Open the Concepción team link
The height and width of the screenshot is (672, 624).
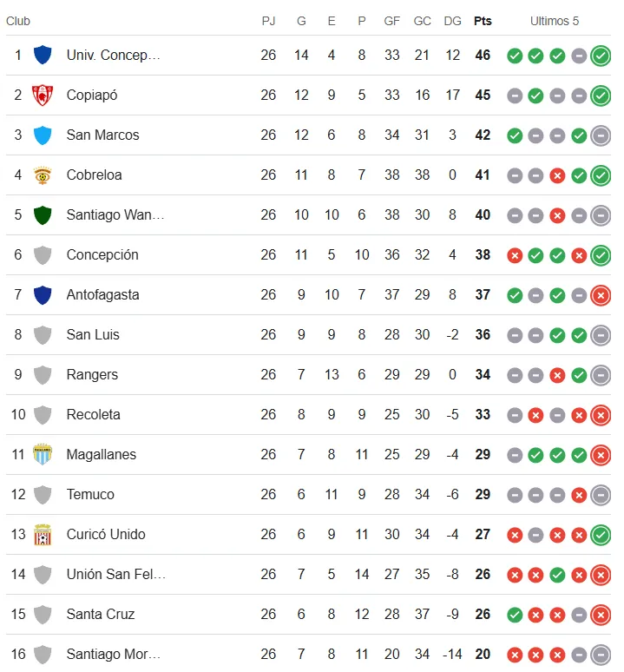pyautogui.click(x=102, y=254)
